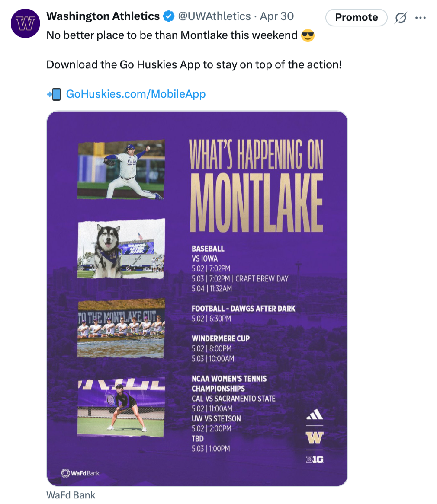
Task: Open the rowing crew photo
Action: tap(121, 328)
